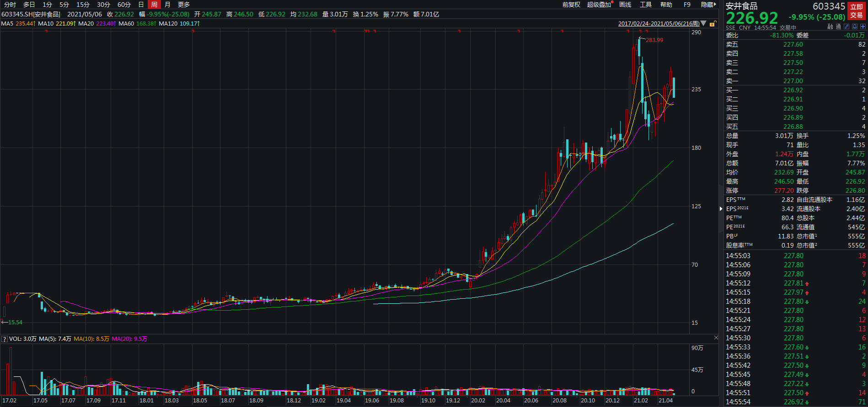Open the 前复权 price adjustment dropdown
868x407 pixels.
(571, 5)
